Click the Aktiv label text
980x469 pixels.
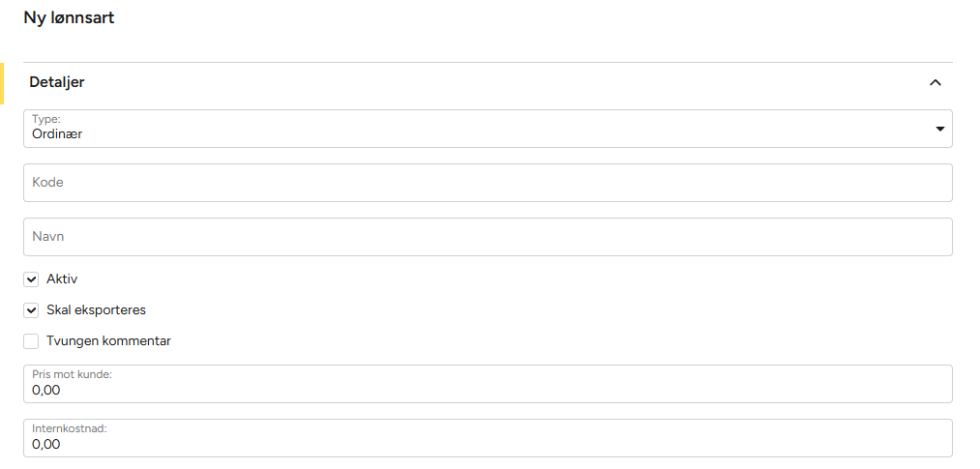(62, 278)
